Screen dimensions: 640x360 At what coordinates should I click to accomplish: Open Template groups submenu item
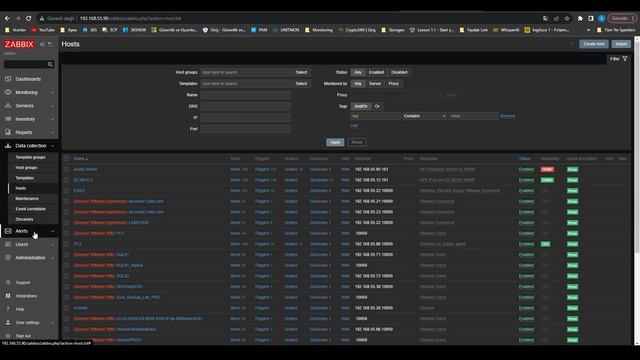pos(30,157)
